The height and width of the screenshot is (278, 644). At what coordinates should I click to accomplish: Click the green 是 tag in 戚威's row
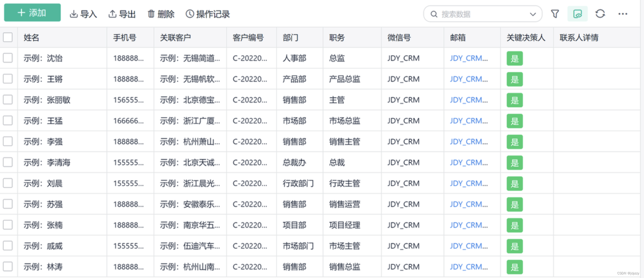[x=515, y=246]
